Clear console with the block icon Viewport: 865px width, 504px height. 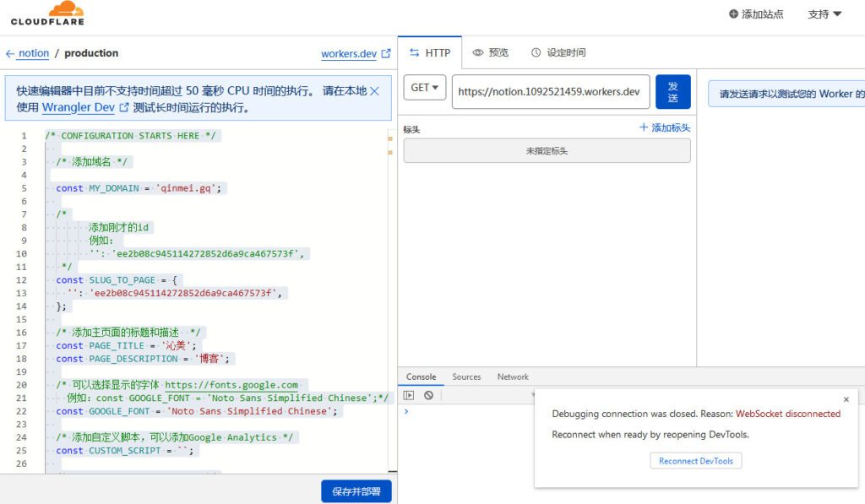(x=428, y=395)
